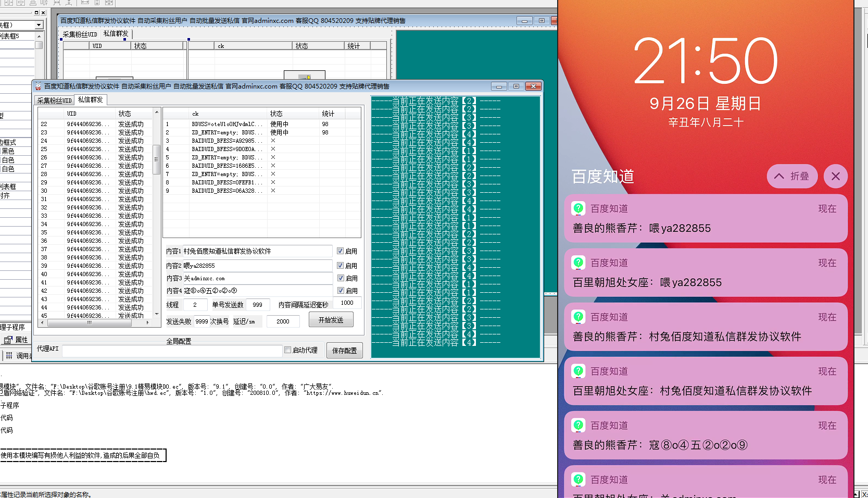Click the horizontal scrollbar thumb under the UID list
Image resolution: width=868 pixels, height=498 pixels.
[x=90, y=323]
